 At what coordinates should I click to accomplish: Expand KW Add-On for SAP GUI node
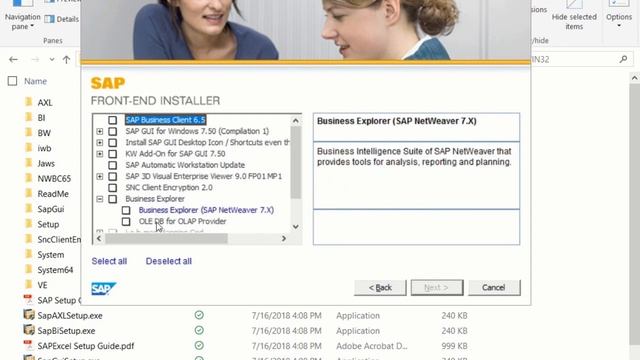100,154
